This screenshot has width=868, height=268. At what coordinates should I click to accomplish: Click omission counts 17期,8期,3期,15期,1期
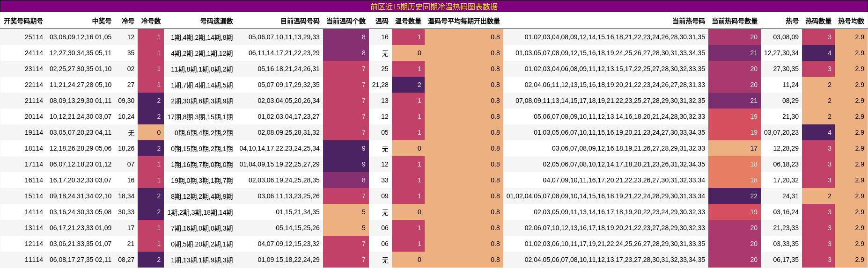click(200, 117)
